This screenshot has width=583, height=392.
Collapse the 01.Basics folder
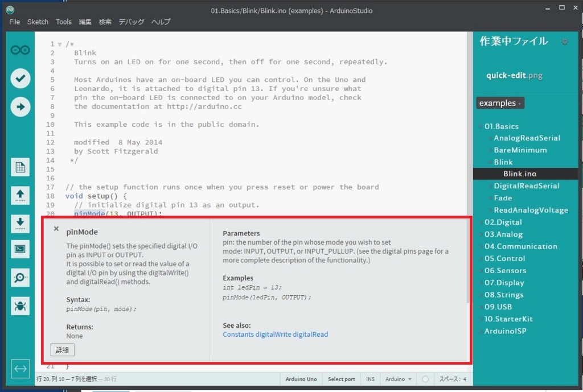click(x=481, y=126)
